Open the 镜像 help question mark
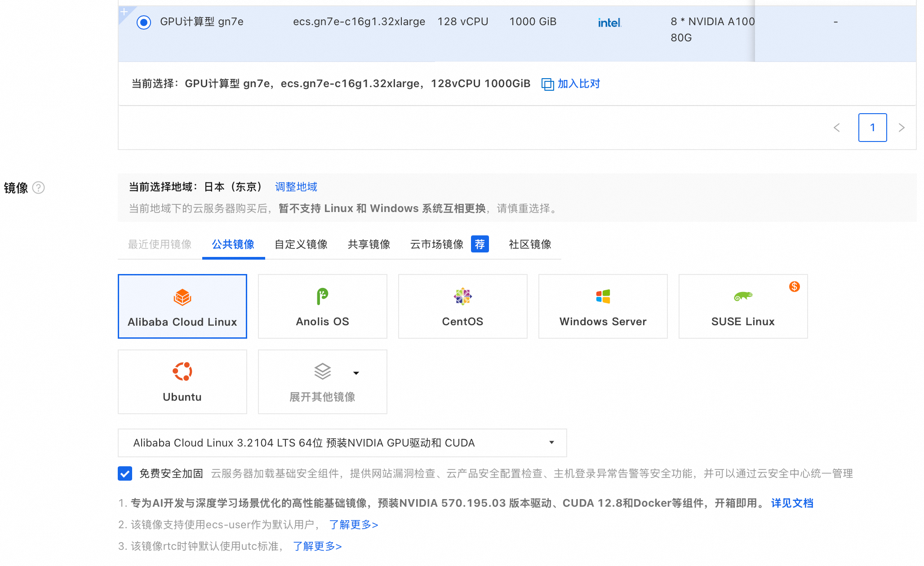Image resolution: width=924 pixels, height=566 pixels. (x=39, y=187)
